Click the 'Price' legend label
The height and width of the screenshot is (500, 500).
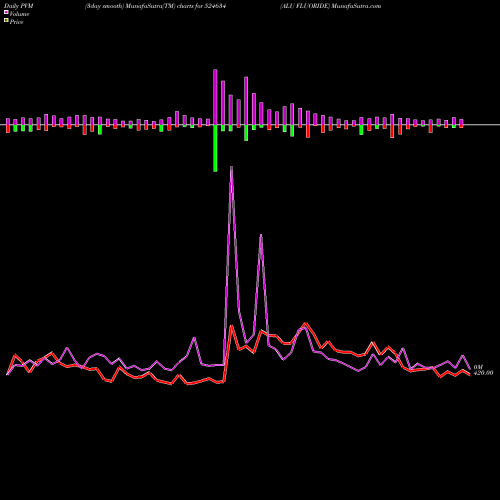[16, 22]
